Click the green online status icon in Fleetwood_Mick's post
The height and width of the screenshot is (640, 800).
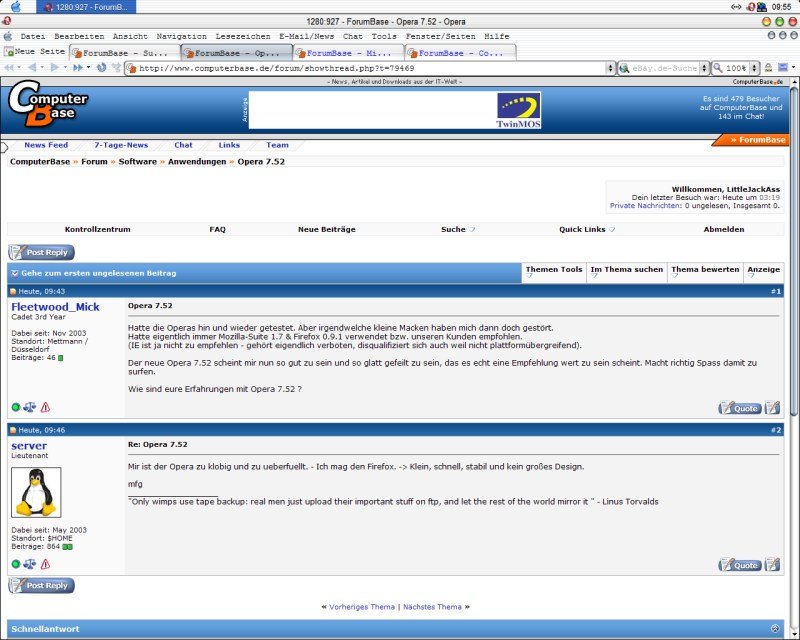pyautogui.click(x=16, y=407)
